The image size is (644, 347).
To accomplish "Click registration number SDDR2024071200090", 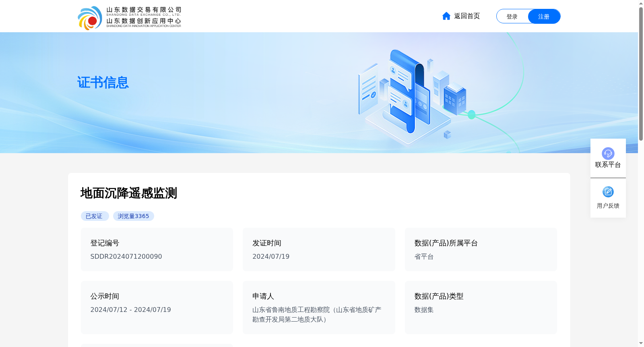I will (x=126, y=256).
